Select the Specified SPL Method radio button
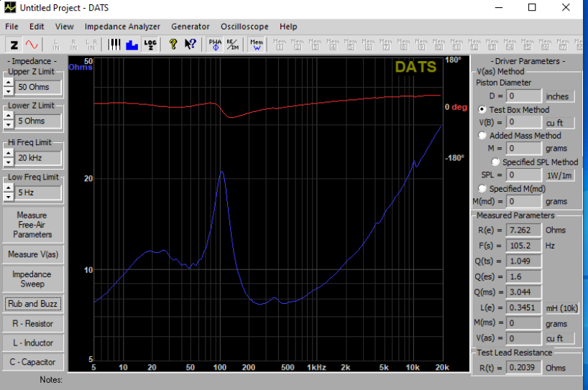The width and height of the screenshot is (588, 390). pos(495,162)
